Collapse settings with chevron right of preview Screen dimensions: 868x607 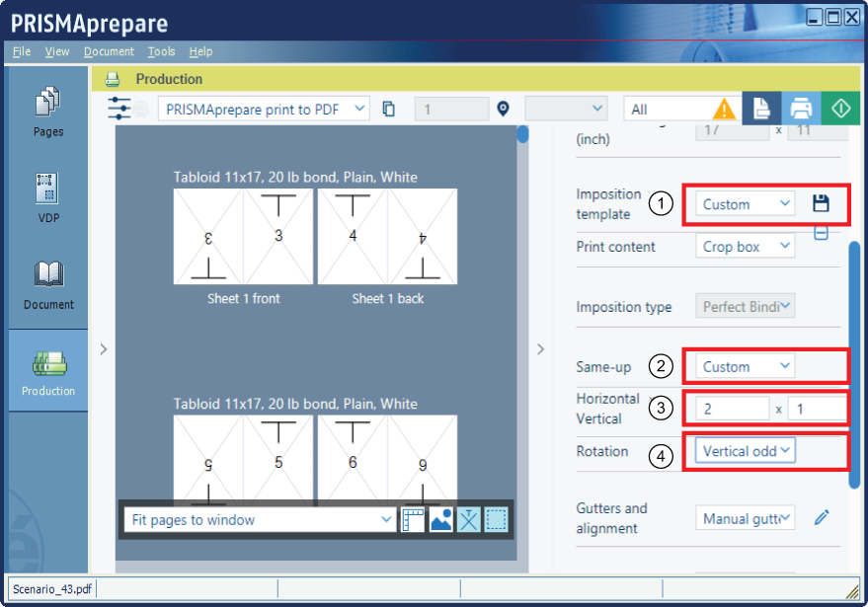[541, 349]
